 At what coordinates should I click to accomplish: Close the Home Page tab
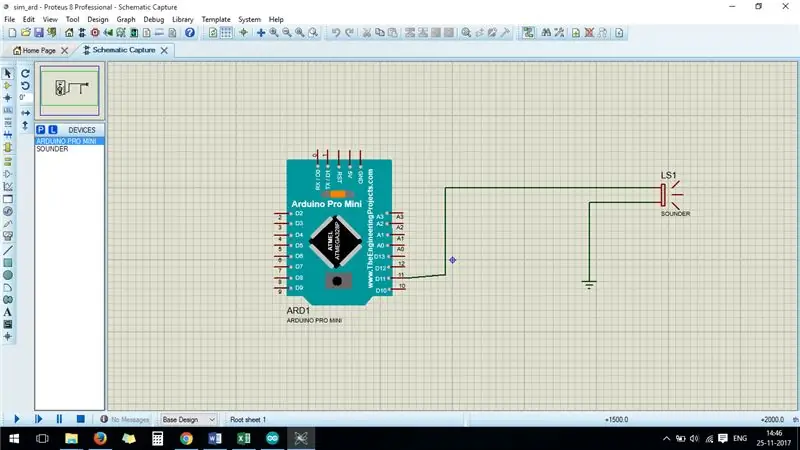coord(64,51)
